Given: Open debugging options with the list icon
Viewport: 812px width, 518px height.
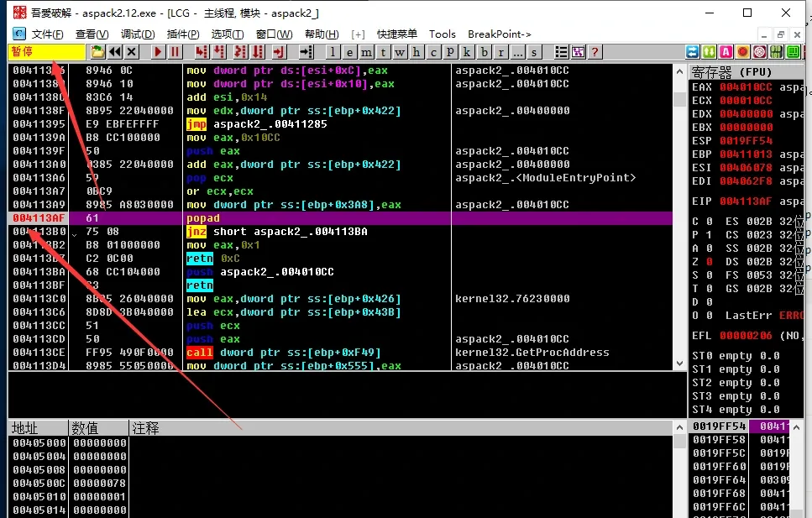Looking at the screenshot, I should pyautogui.click(x=561, y=52).
